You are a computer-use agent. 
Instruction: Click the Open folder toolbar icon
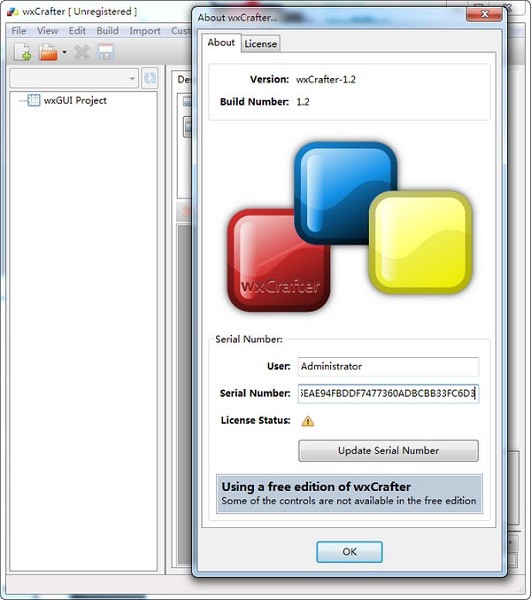pyautogui.click(x=48, y=52)
